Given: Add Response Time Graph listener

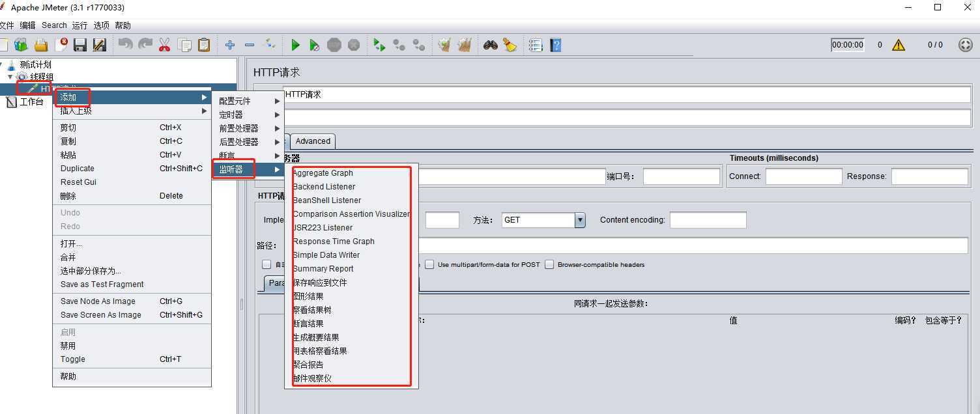Looking at the screenshot, I should (x=351, y=241).
